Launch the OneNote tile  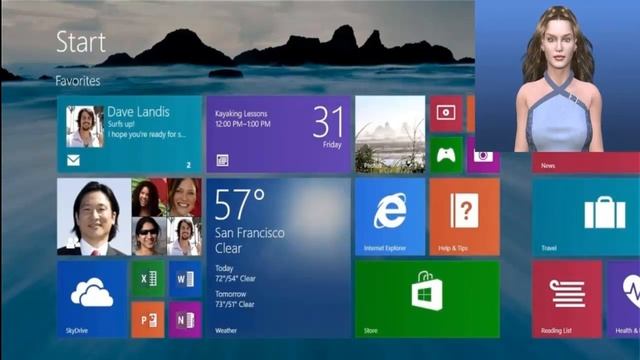[185, 320]
